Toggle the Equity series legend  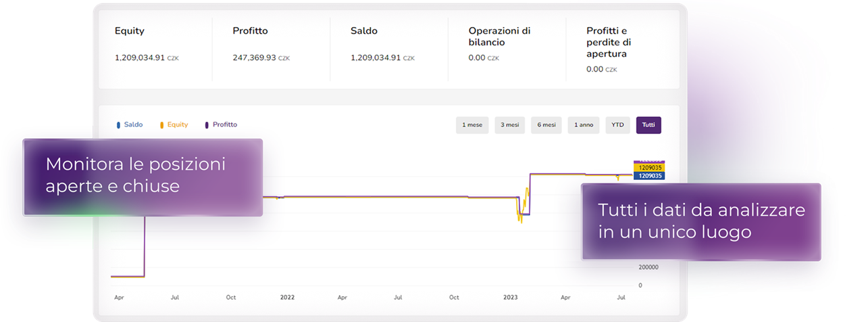click(174, 125)
